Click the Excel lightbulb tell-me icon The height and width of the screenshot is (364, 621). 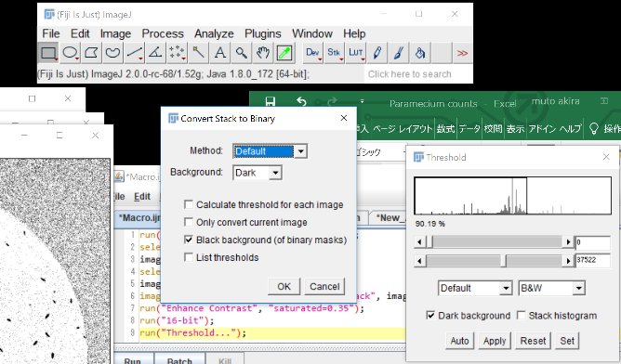[593, 128]
